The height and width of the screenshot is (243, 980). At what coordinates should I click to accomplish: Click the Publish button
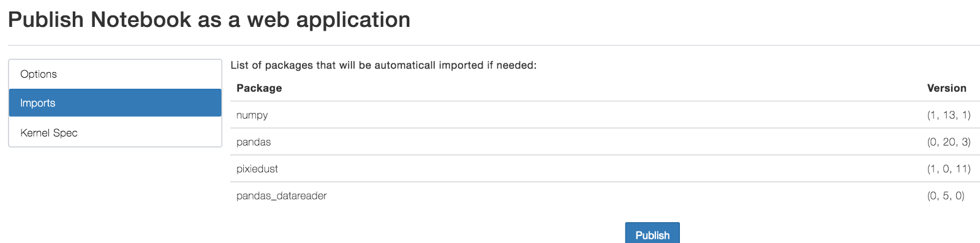tap(652, 234)
